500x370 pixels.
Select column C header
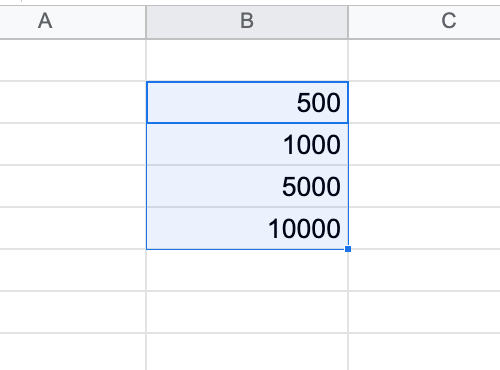424,22
